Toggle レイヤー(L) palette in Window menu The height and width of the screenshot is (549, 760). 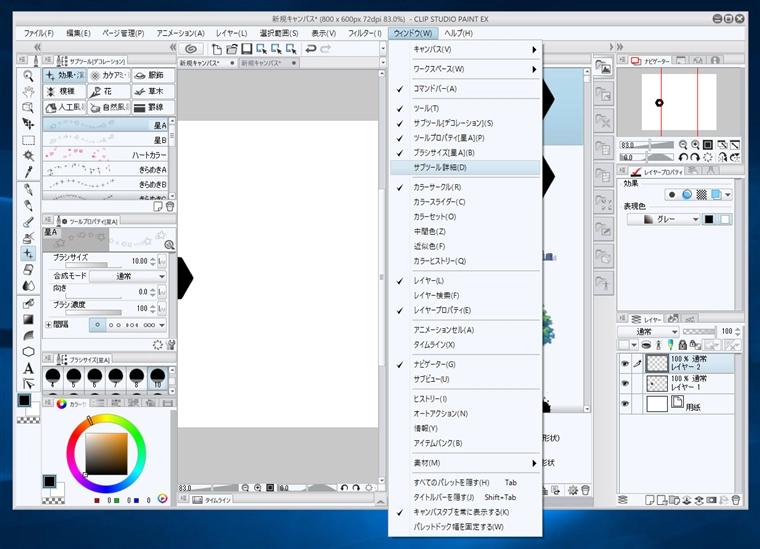pos(465,281)
